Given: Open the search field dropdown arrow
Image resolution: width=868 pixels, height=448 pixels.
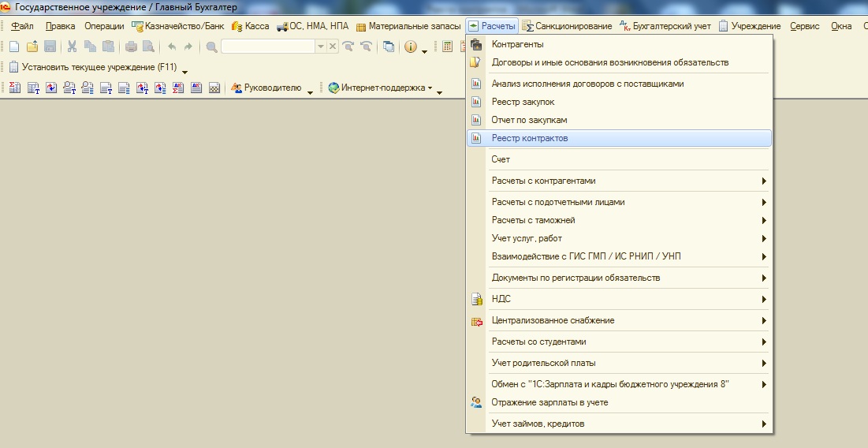Looking at the screenshot, I should [x=321, y=47].
